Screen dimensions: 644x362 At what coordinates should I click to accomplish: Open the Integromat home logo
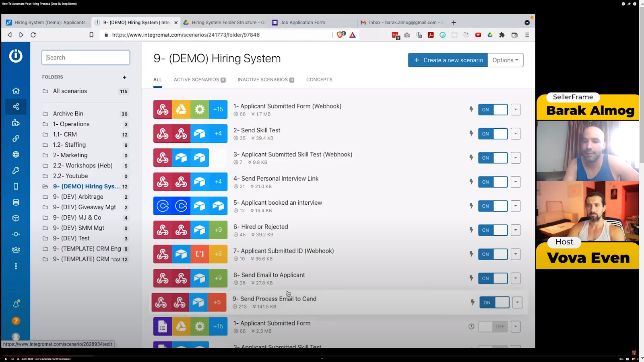coord(16,56)
